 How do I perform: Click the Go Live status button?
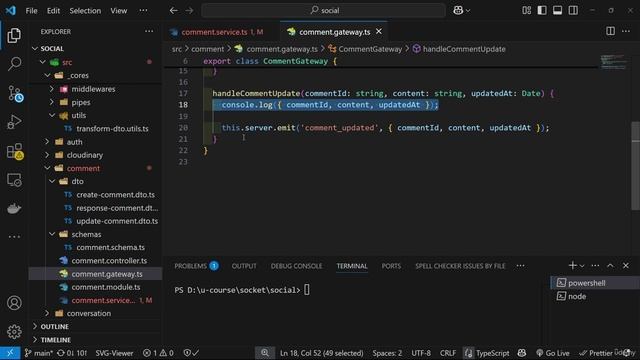point(552,353)
